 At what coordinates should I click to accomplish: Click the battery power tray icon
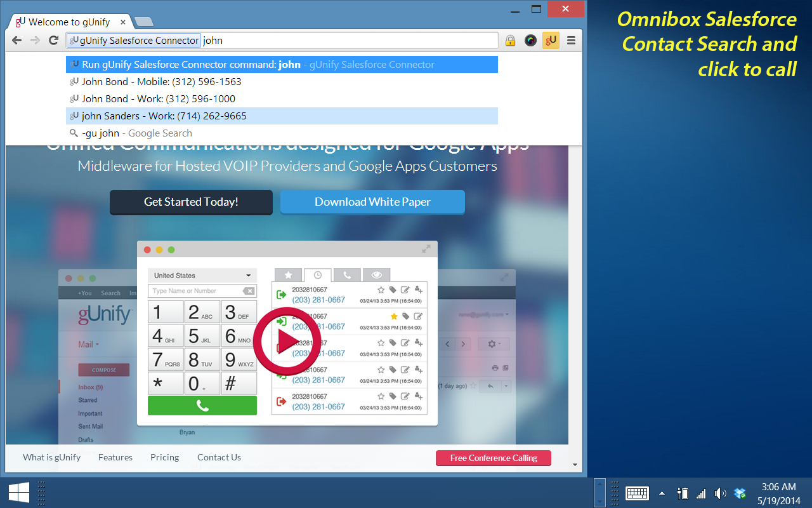(683, 493)
